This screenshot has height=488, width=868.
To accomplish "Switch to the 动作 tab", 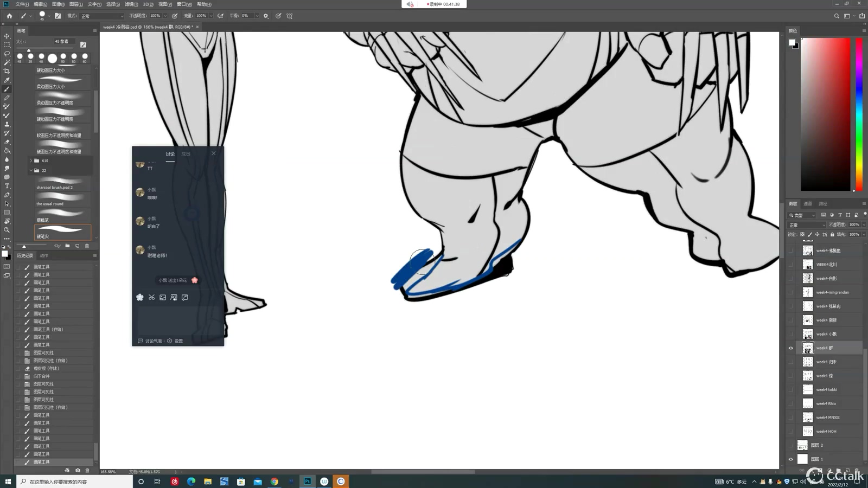I will pos(44,255).
